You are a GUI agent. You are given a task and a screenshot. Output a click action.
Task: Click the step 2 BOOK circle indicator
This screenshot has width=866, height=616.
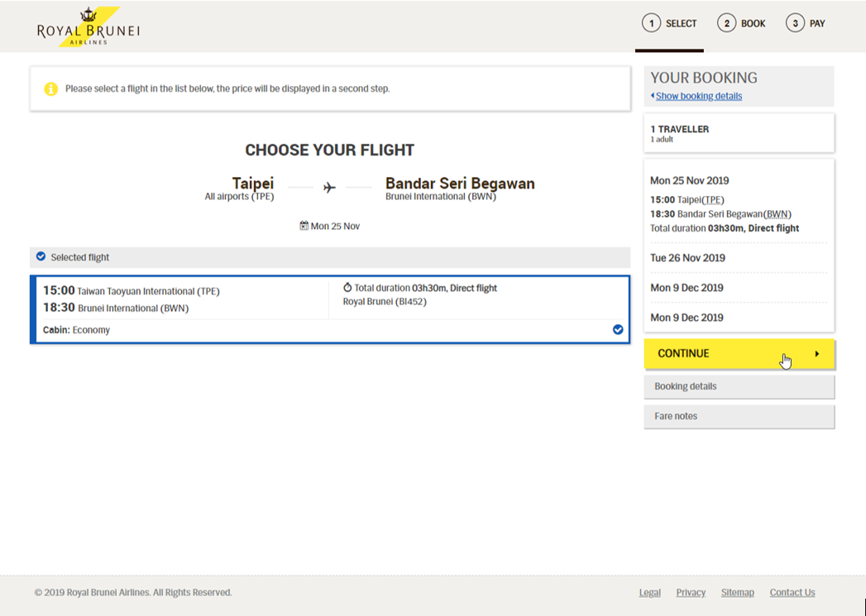coord(728,22)
